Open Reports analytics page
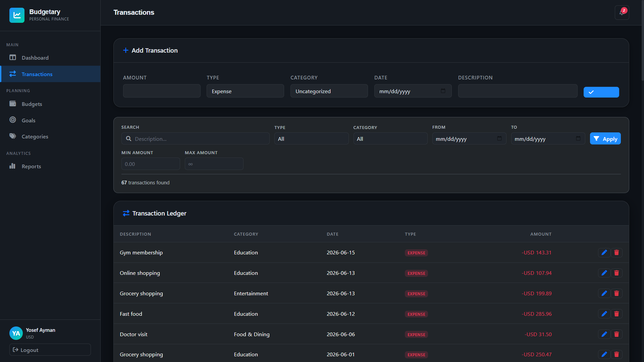This screenshot has height=362, width=644. [50, 166]
